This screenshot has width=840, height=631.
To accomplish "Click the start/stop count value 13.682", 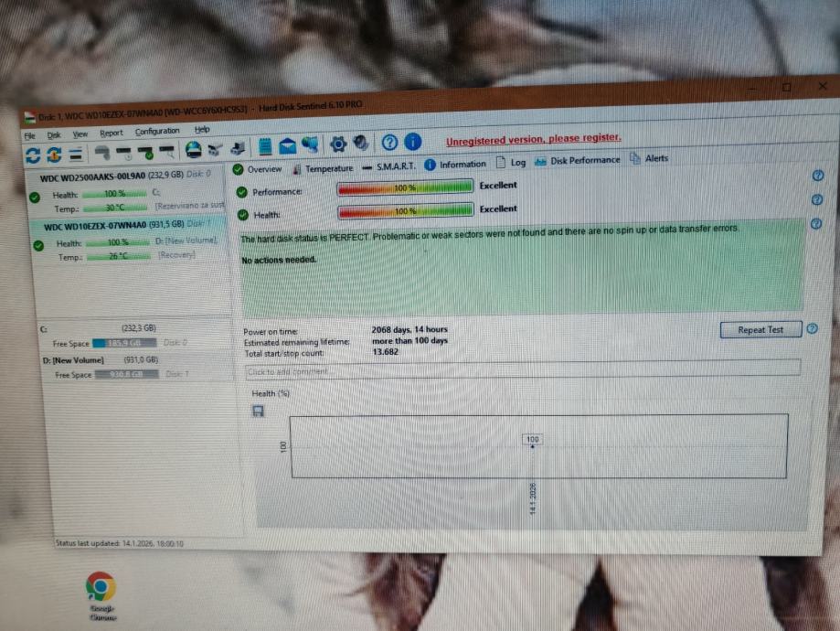I will point(385,352).
